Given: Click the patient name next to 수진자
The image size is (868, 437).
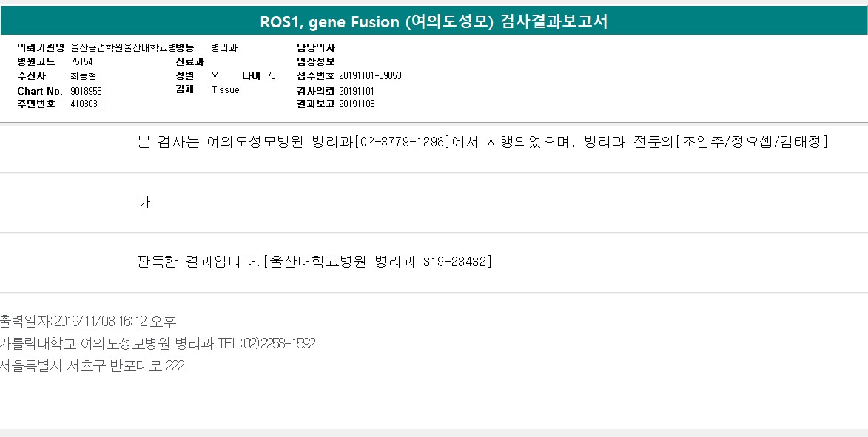Looking at the screenshot, I should point(83,76).
